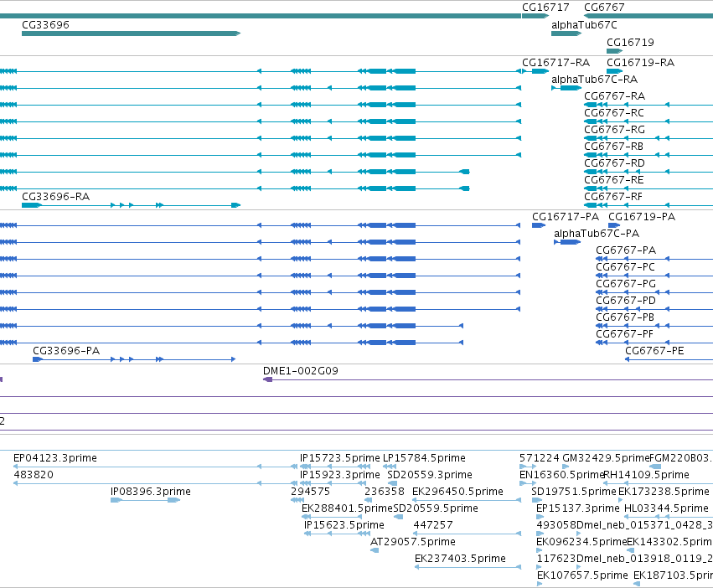Image resolution: width=713 pixels, height=588 pixels.
Task: Click the 236358 feature label
Action: click(385, 492)
